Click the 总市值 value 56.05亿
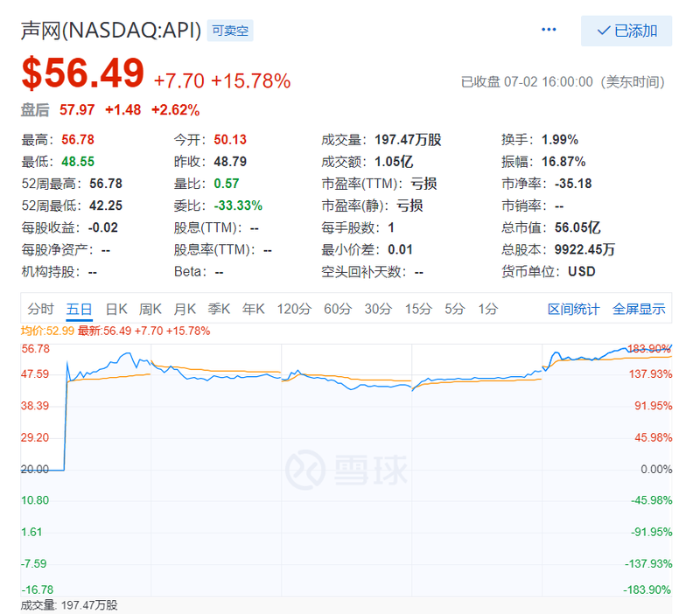Viewport: 700px width, 614px height. (577, 227)
